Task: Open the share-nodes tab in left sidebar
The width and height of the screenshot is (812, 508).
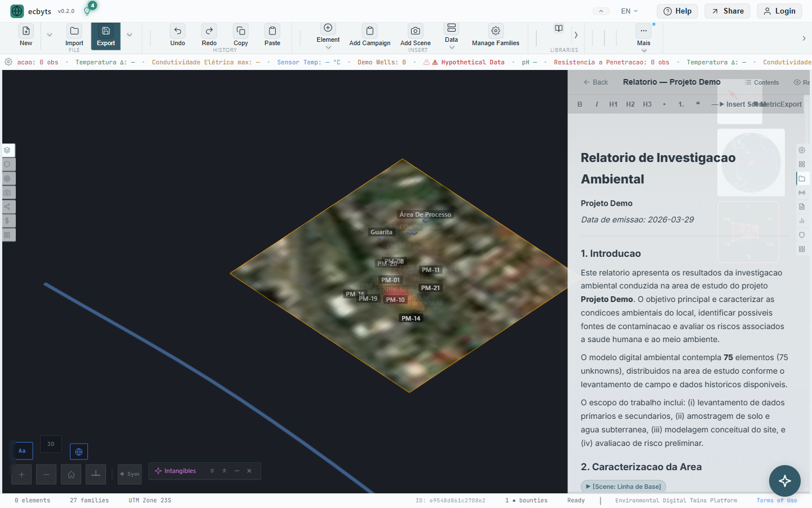Action: tap(7, 207)
